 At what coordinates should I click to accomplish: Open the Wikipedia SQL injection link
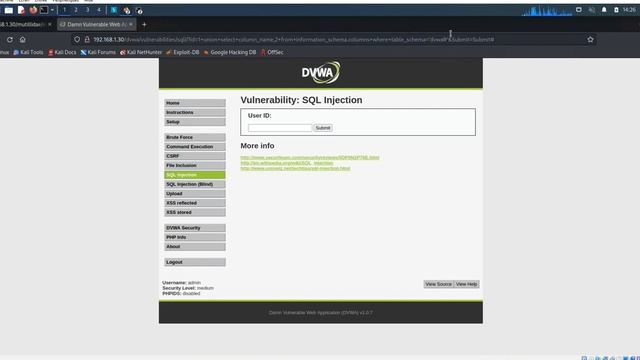click(x=287, y=163)
